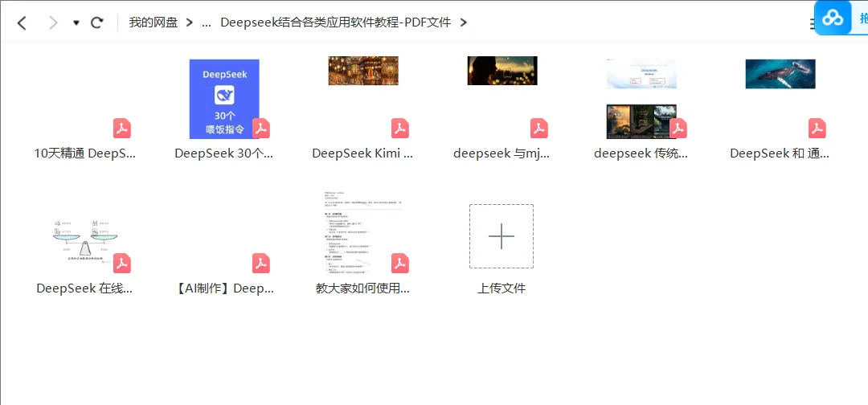
Task: Click PDF badge on DeepSeek Kimi file
Action: pos(400,129)
